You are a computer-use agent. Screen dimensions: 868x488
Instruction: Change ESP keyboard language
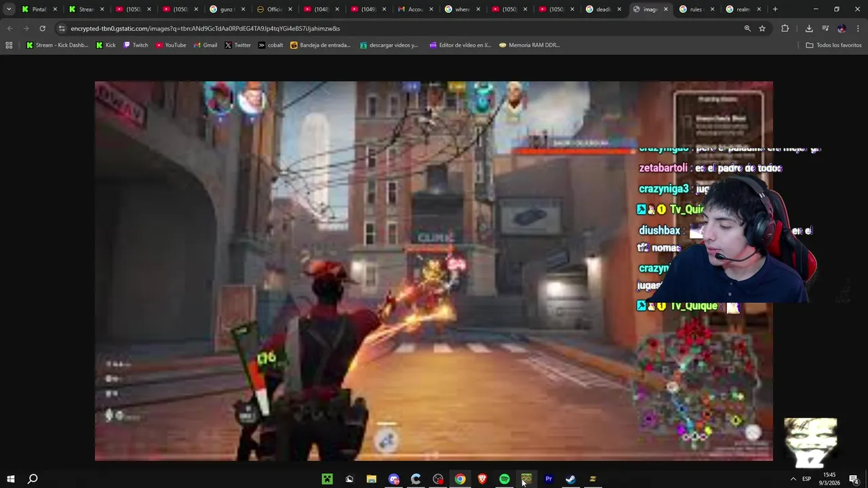coord(806,479)
